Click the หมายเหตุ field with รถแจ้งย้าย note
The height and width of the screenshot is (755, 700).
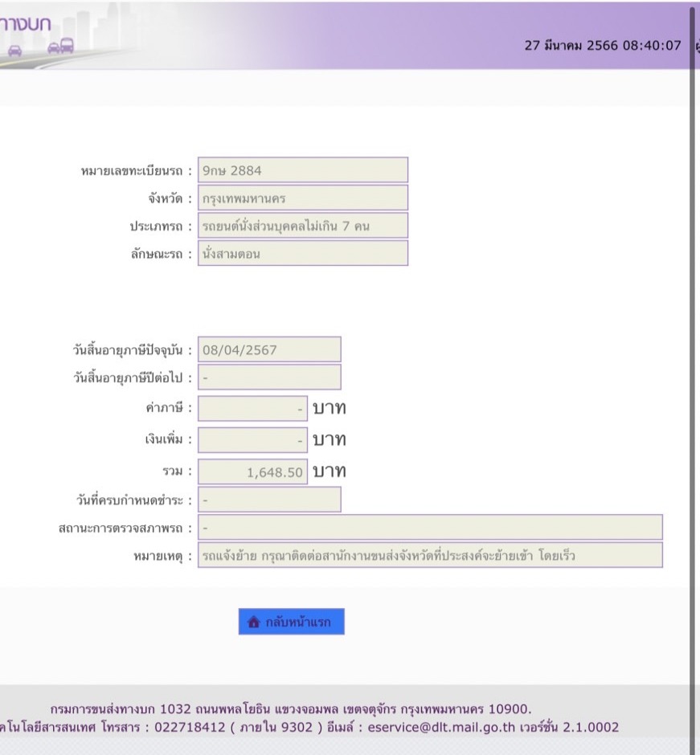pos(430,555)
